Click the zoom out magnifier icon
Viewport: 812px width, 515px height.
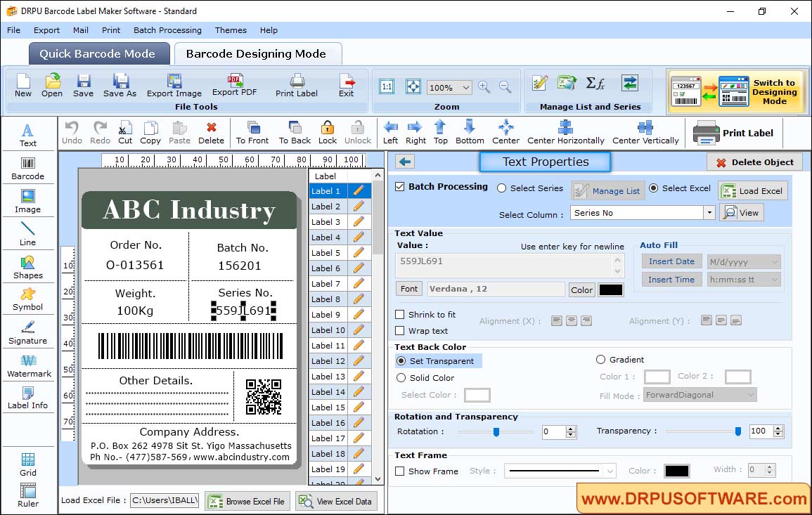point(505,87)
